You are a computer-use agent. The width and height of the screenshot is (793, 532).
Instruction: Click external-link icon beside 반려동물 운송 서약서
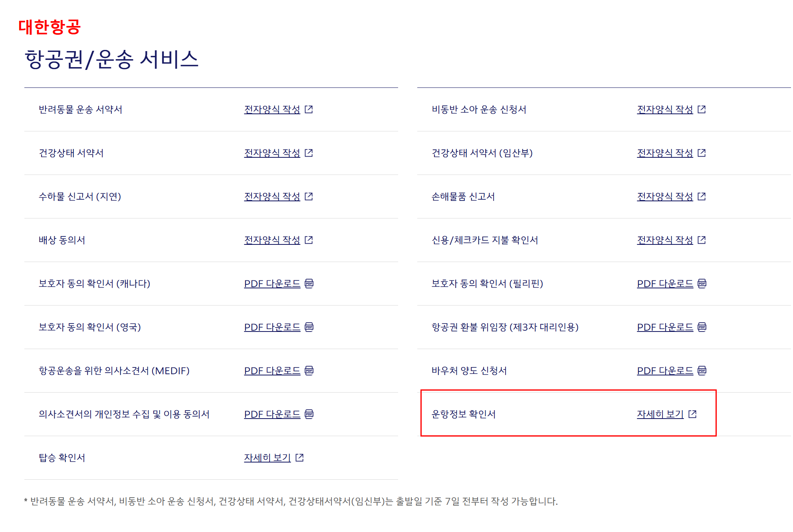coord(309,109)
